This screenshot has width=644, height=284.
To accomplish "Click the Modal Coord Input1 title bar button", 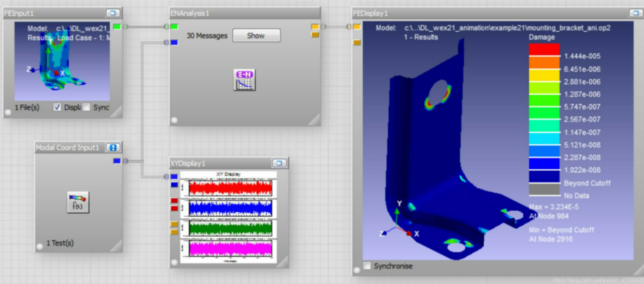I will pyautogui.click(x=113, y=147).
